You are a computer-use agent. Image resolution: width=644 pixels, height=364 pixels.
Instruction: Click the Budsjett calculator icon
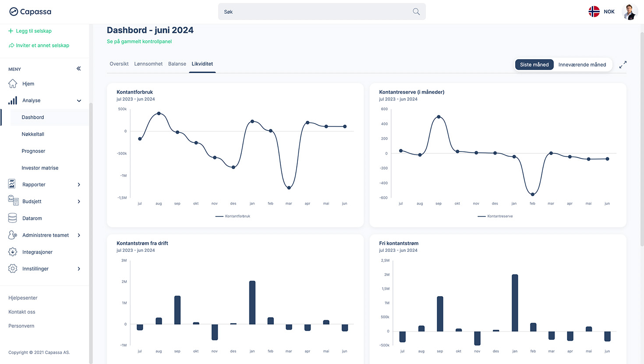(x=13, y=200)
